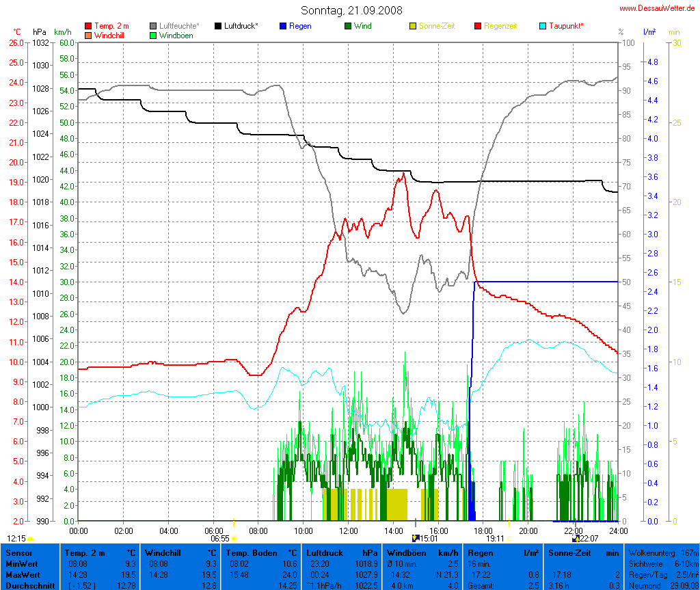The height and width of the screenshot is (590, 700).
Task: Click the bright green Windböen legend square
Action: tap(153, 35)
